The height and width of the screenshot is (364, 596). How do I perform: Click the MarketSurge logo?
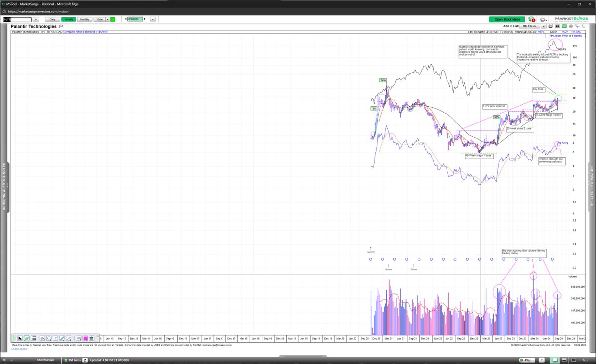coord(571,20)
